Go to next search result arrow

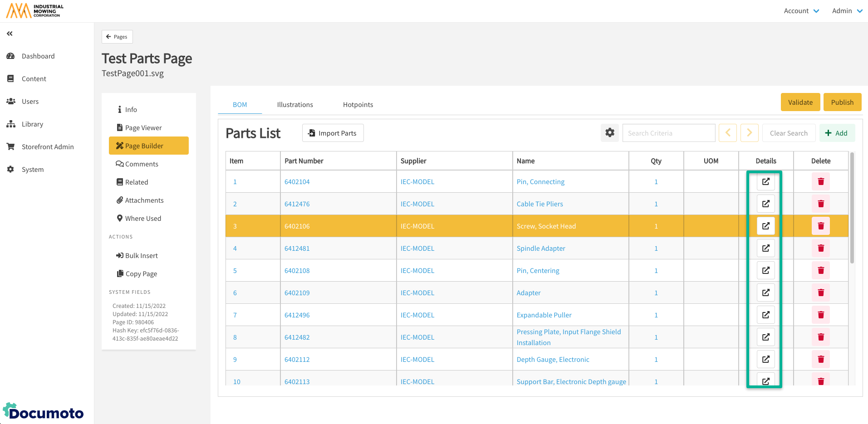tap(749, 133)
